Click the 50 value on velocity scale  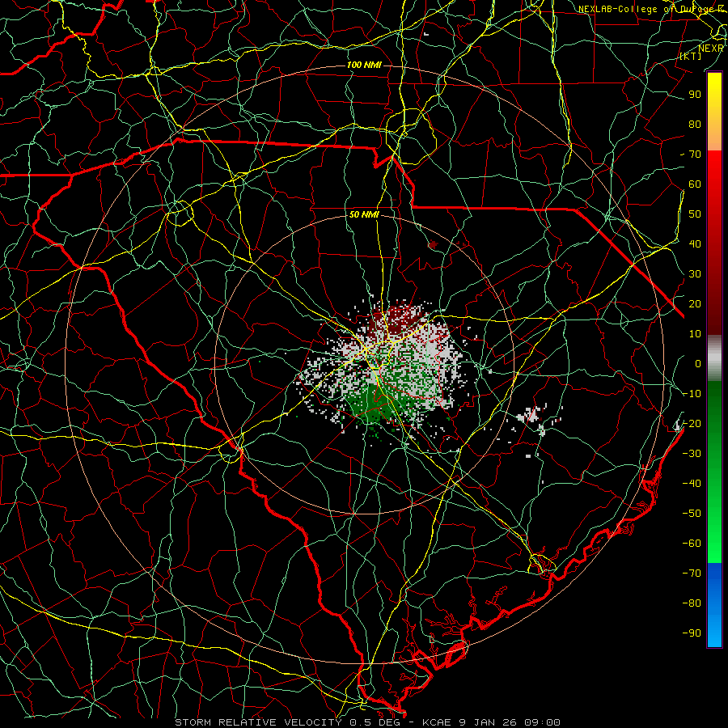pos(695,214)
